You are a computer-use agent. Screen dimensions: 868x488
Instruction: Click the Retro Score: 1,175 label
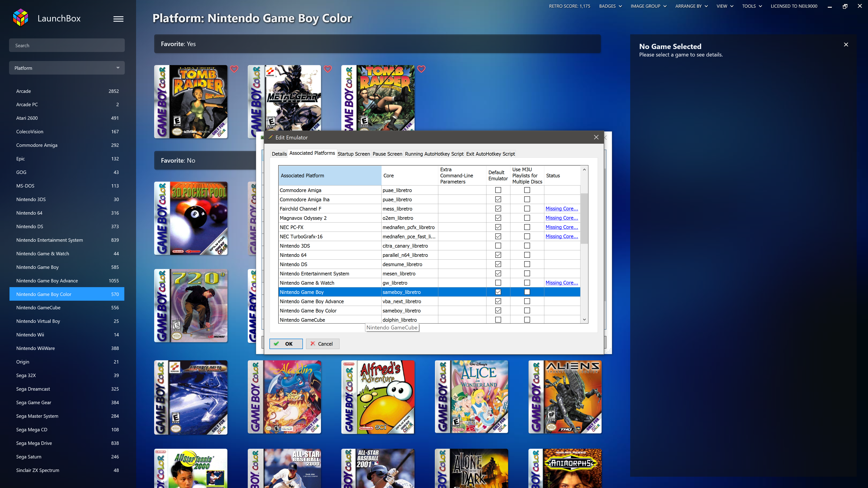click(x=569, y=6)
